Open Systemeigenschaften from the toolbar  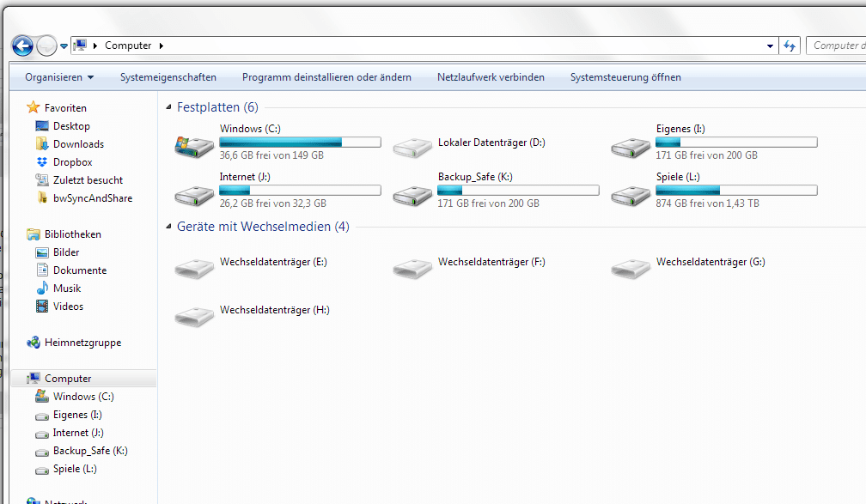[x=168, y=77]
